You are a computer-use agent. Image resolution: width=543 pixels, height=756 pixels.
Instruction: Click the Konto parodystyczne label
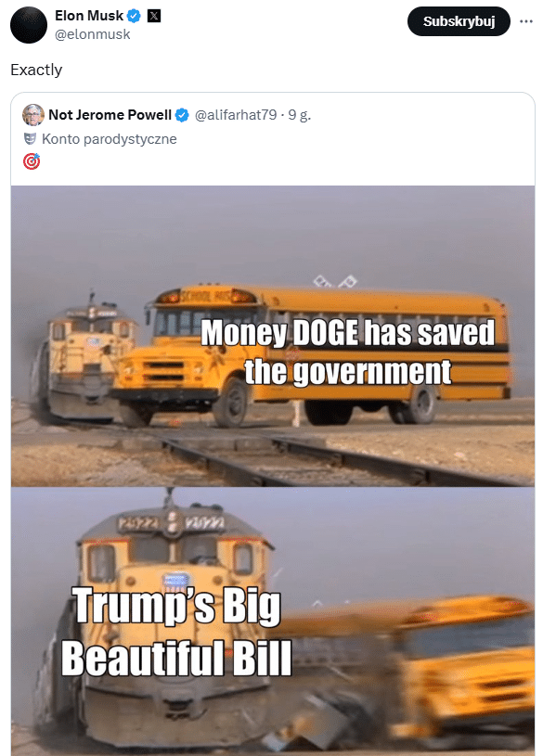[110, 139]
